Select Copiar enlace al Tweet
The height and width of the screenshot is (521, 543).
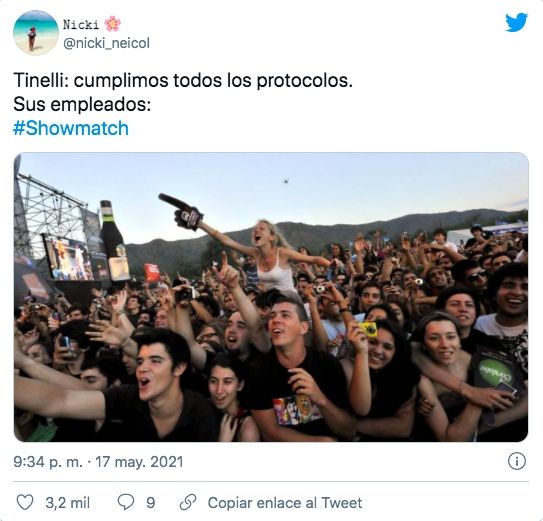pyautogui.click(x=285, y=503)
